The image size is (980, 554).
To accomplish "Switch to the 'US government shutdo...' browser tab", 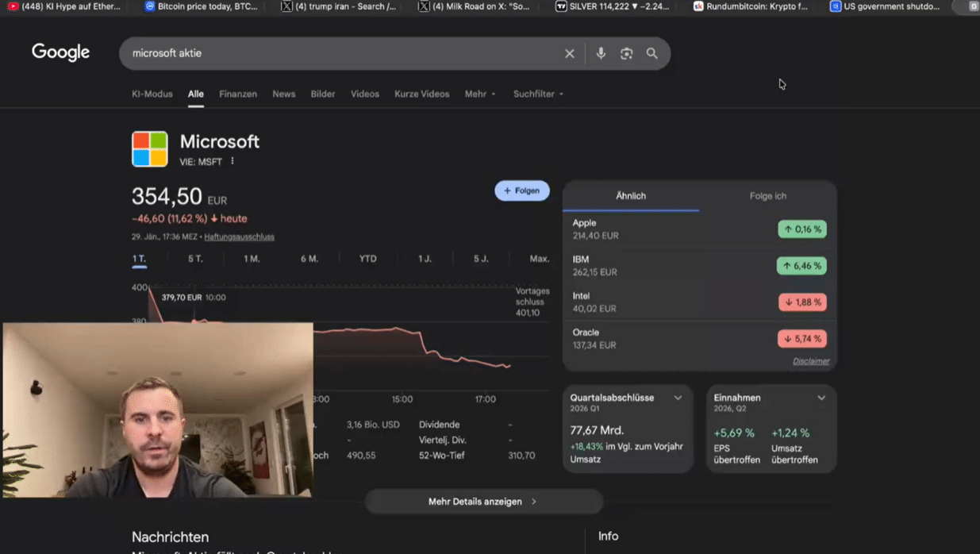I will pos(885,6).
